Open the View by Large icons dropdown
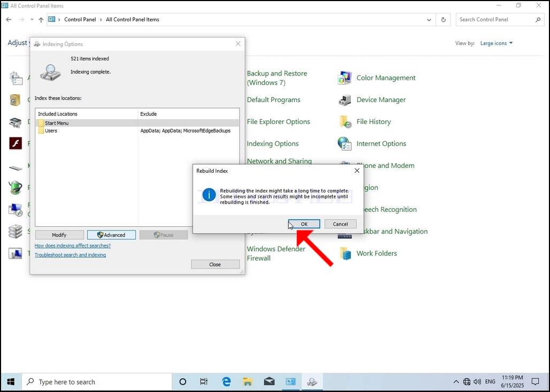Image resolution: width=550 pixels, height=392 pixels. pos(496,43)
